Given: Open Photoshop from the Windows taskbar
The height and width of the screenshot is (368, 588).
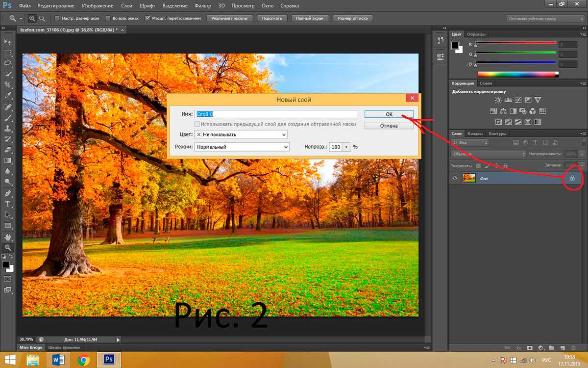Looking at the screenshot, I should [x=109, y=361].
